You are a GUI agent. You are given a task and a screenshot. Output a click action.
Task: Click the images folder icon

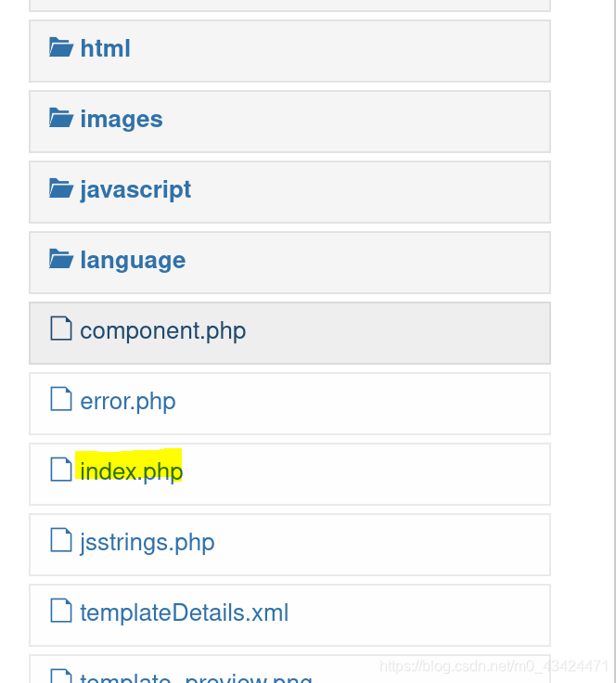point(61,118)
